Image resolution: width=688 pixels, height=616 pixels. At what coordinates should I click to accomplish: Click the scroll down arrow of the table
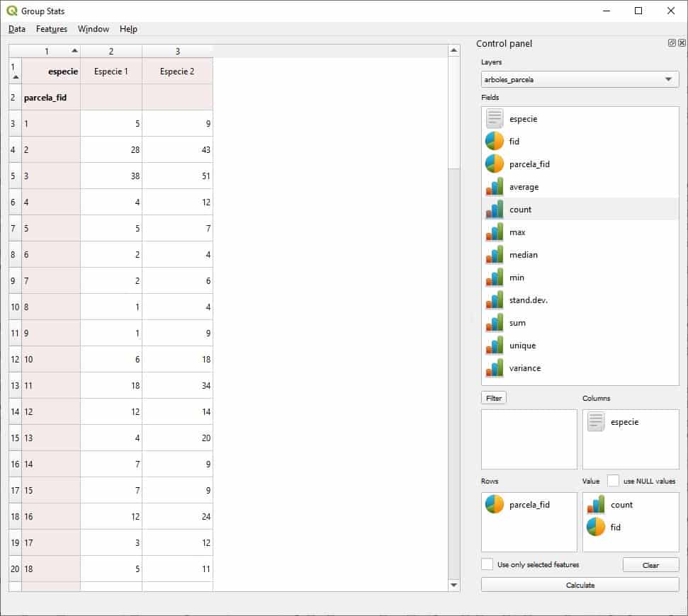click(x=454, y=585)
